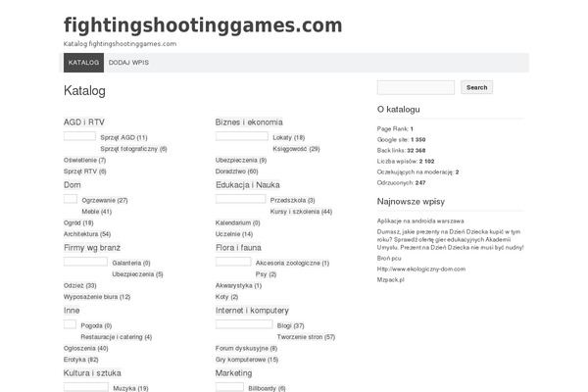Image resolution: width=588 pixels, height=392 pixels.
Task: Open Architektura (54) subcategory
Action: (87, 234)
